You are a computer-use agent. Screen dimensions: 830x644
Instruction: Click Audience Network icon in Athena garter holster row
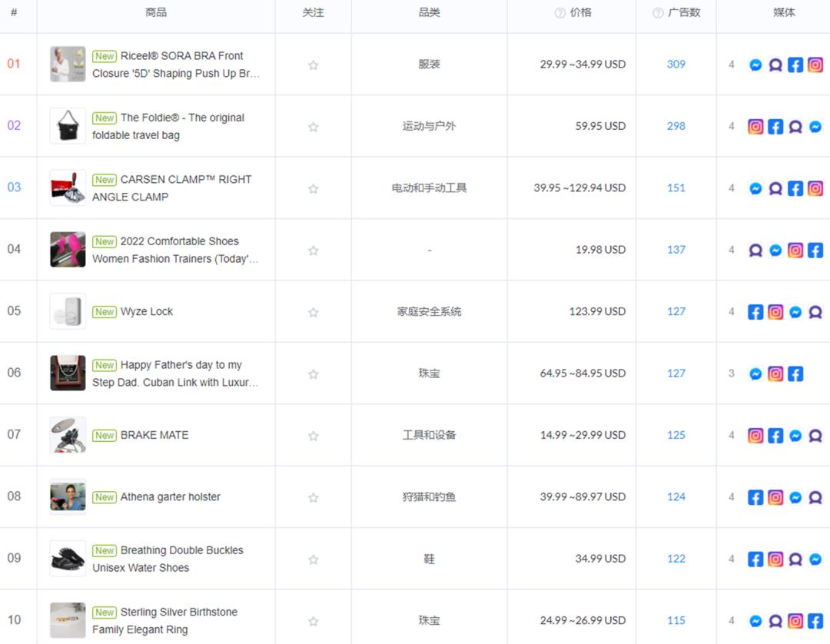[x=815, y=498]
